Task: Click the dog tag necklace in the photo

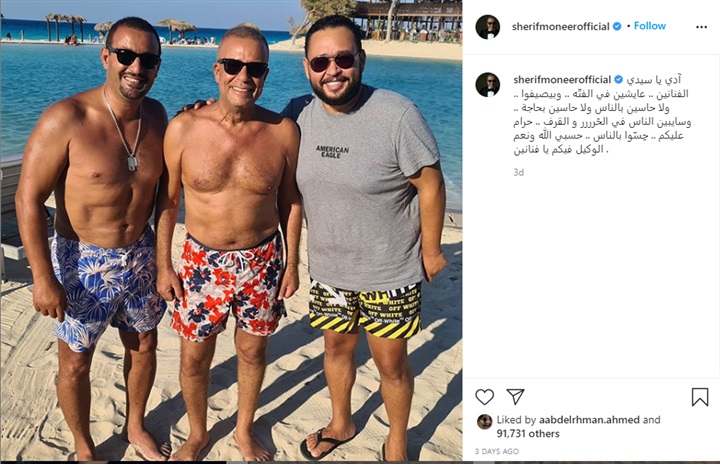Action: coord(132,164)
